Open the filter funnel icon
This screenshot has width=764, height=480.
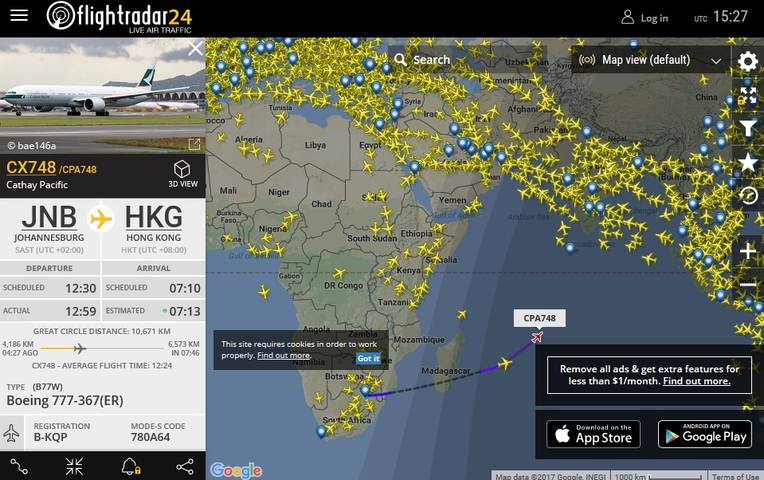click(748, 129)
